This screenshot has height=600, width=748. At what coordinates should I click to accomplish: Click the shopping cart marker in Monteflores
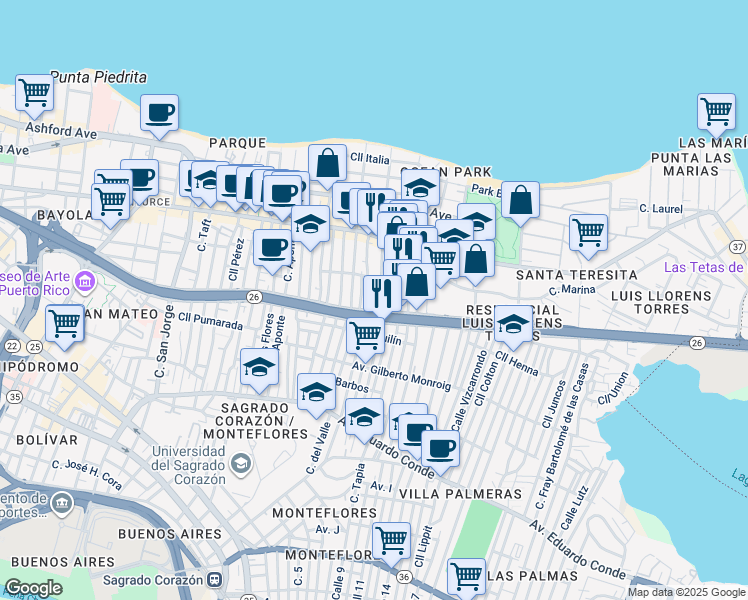pyautogui.click(x=391, y=541)
